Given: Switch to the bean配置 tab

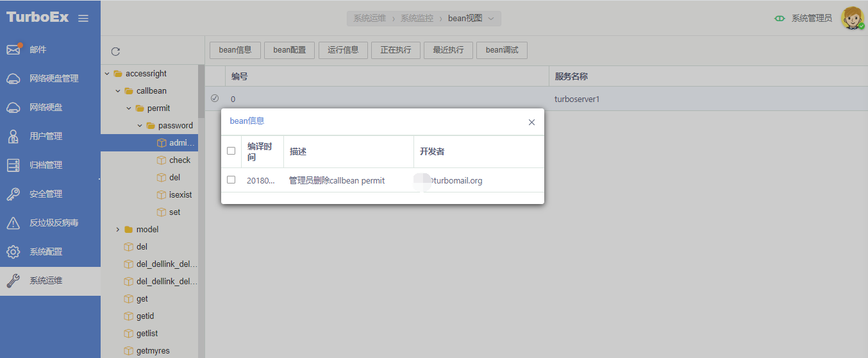Looking at the screenshot, I should 289,50.
